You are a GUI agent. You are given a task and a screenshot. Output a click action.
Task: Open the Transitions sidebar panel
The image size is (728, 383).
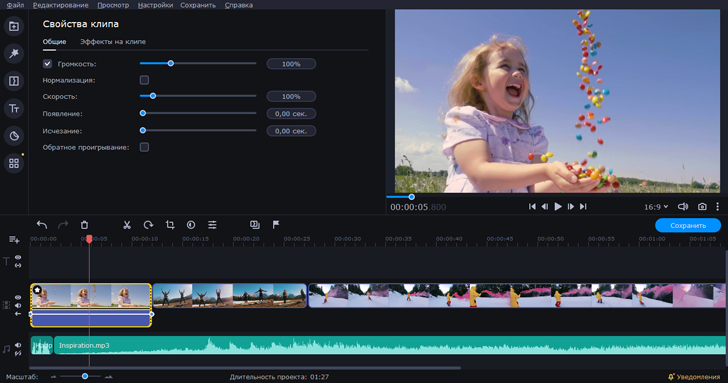(x=14, y=81)
